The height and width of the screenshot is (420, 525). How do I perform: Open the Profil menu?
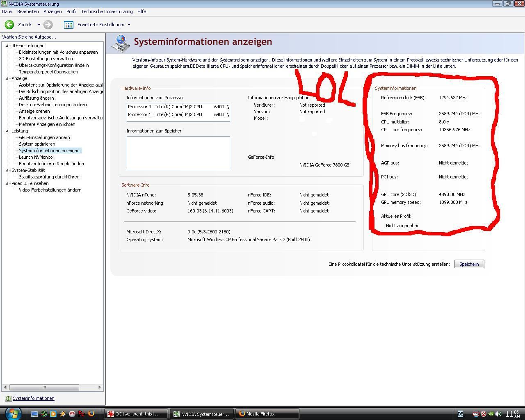point(71,11)
